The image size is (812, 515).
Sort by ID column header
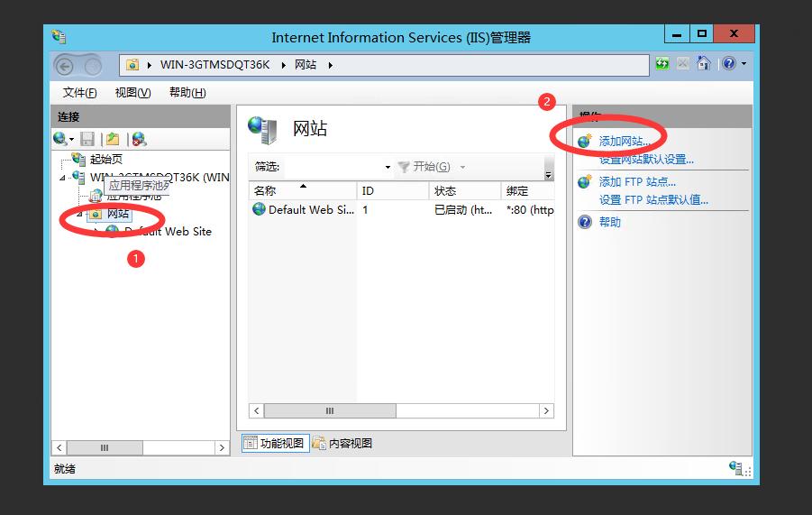coord(393,191)
